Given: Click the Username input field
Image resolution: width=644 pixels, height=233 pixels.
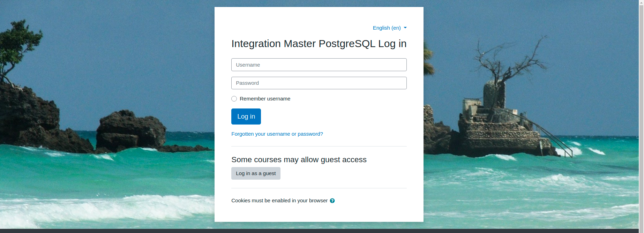Looking at the screenshot, I should (x=319, y=65).
